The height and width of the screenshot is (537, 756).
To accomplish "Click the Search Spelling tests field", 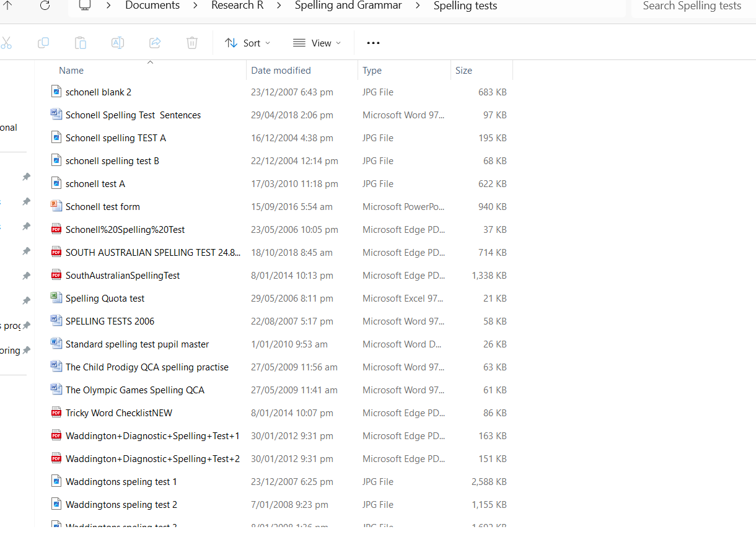I will pos(693,6).
